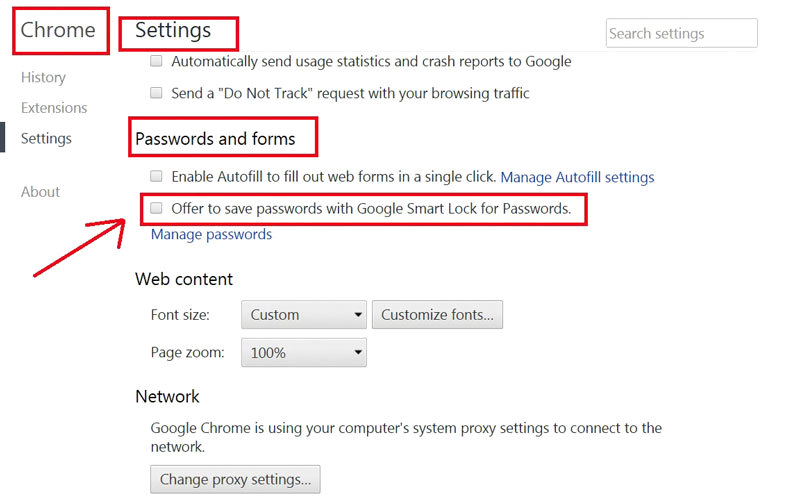Toggle usage statistics and crash reports checkbox
Screen dimensions: 800x500
[x=156, y=61]
